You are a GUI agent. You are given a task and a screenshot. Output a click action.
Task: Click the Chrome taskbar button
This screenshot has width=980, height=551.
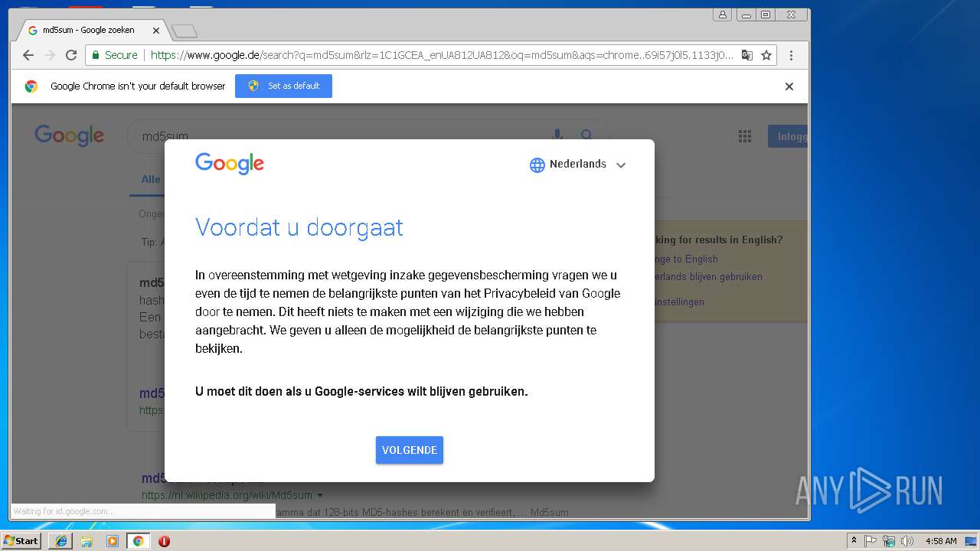click(x=138, y=541)
